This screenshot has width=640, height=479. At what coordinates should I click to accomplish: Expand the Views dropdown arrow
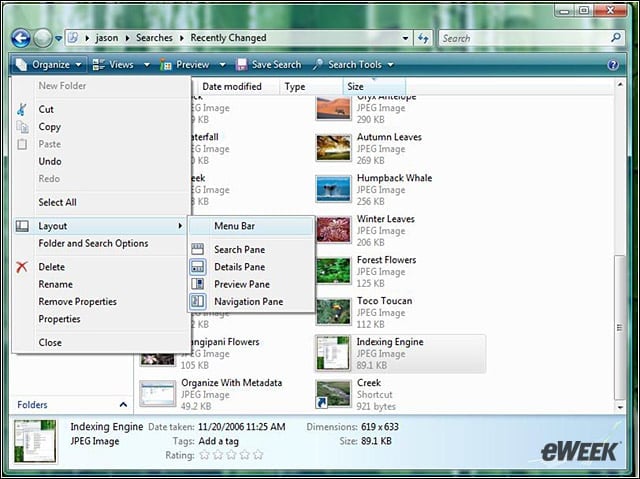point(147,64)
